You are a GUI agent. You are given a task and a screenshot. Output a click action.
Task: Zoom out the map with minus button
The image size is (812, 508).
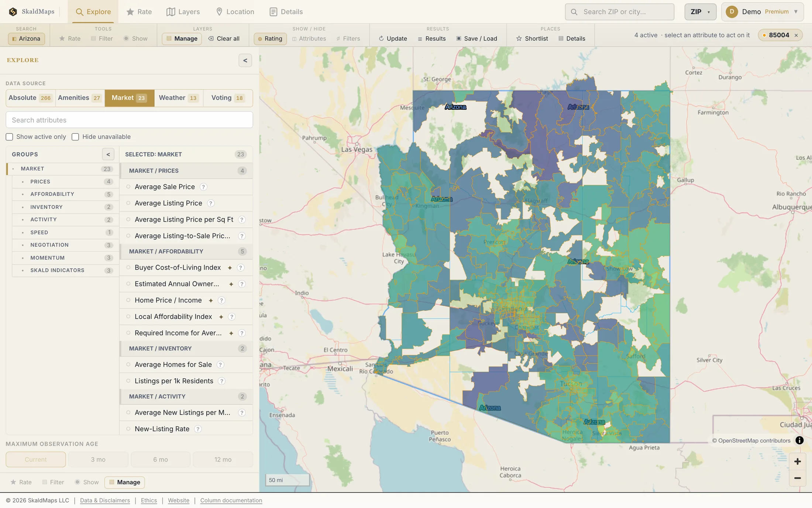797,478
